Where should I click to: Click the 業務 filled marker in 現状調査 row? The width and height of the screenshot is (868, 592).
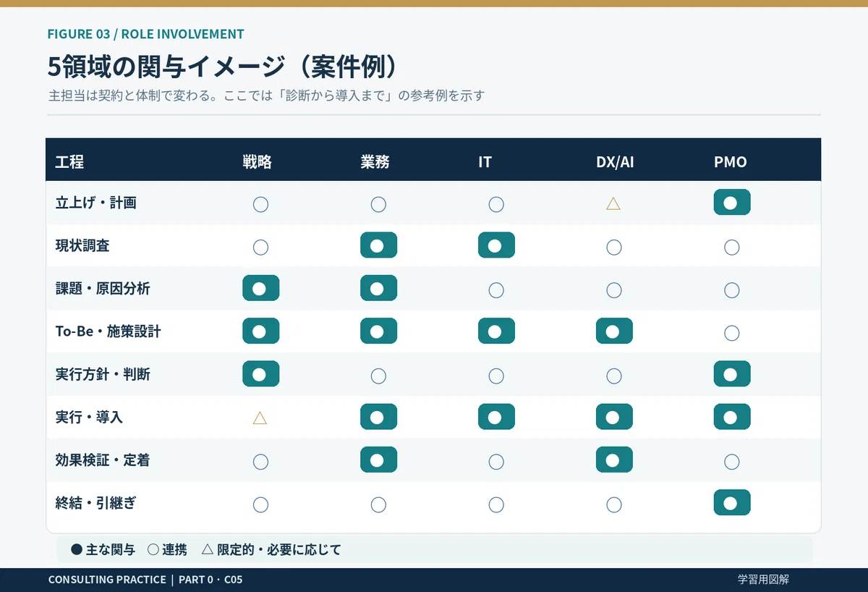tap(378, 245)
